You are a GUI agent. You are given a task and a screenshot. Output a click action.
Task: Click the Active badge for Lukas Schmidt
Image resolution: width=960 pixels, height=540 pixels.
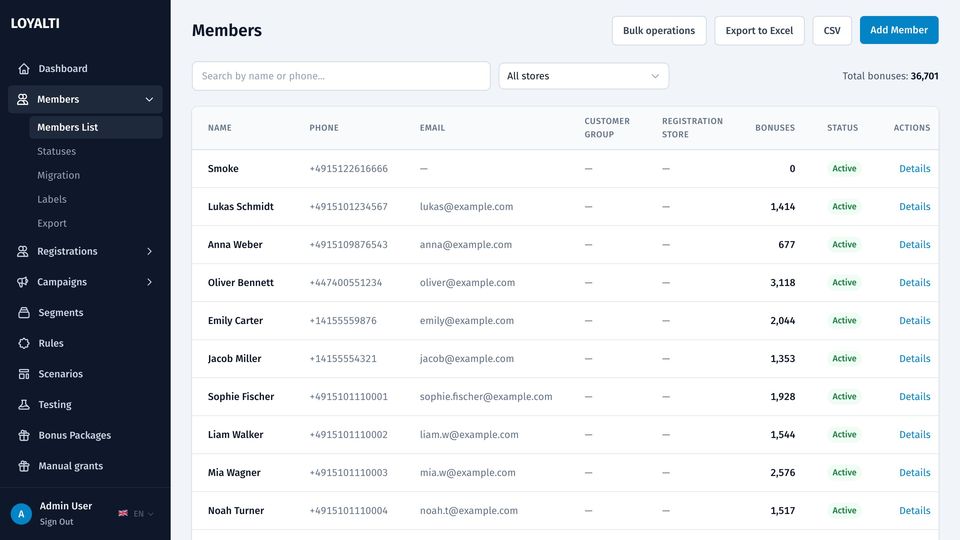[844, 206]
